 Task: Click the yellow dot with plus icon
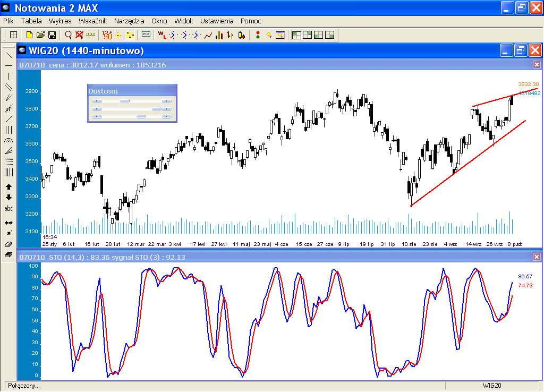(x=269, y=35)
